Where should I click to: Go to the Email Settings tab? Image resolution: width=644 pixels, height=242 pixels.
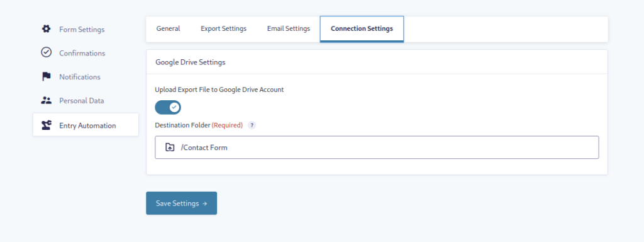tap(288, 29)
